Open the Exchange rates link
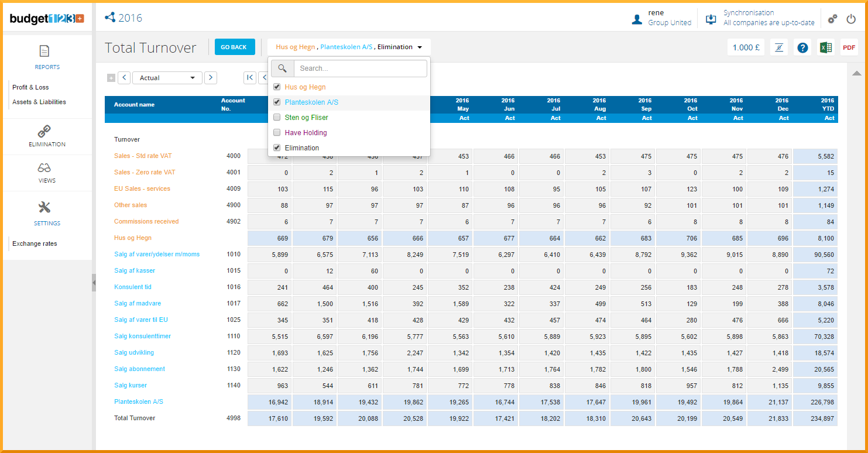Image resolution: width=868 pixels, height=453 pixels. point(35,243)
